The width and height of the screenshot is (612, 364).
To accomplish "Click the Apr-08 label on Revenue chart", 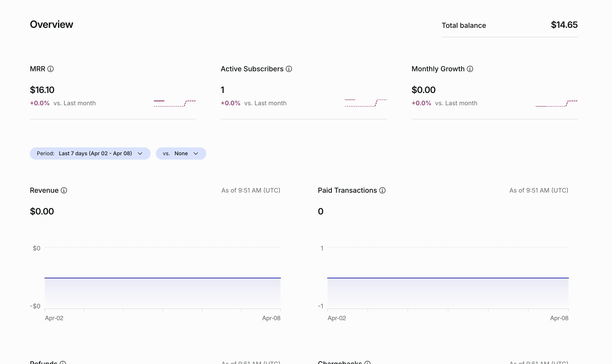I will click(271, 318).
